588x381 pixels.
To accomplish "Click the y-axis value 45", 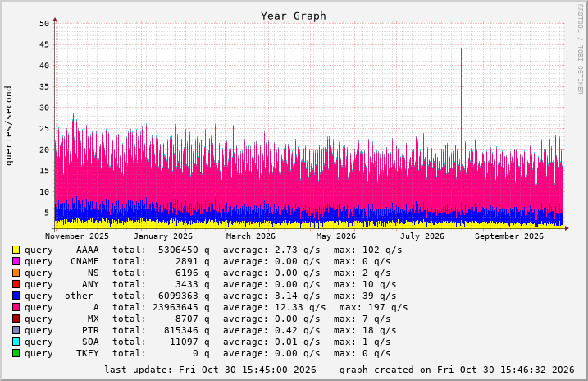I will pos(44,44).
